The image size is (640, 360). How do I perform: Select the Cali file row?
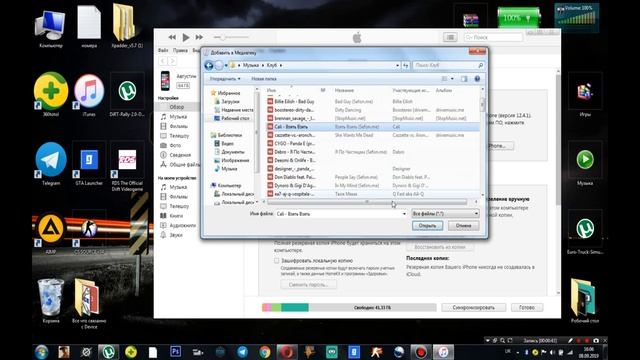372,127
